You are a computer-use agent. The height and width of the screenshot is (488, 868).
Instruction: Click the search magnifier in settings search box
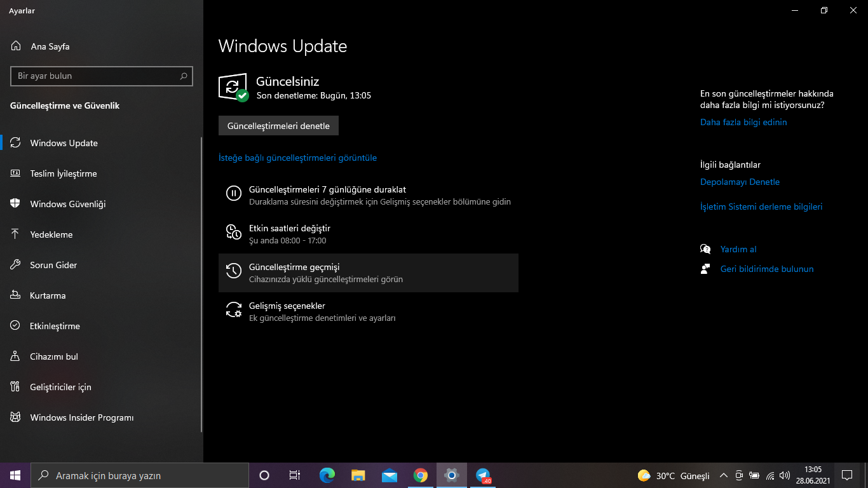pyautogui.click(x=184, y=76)
